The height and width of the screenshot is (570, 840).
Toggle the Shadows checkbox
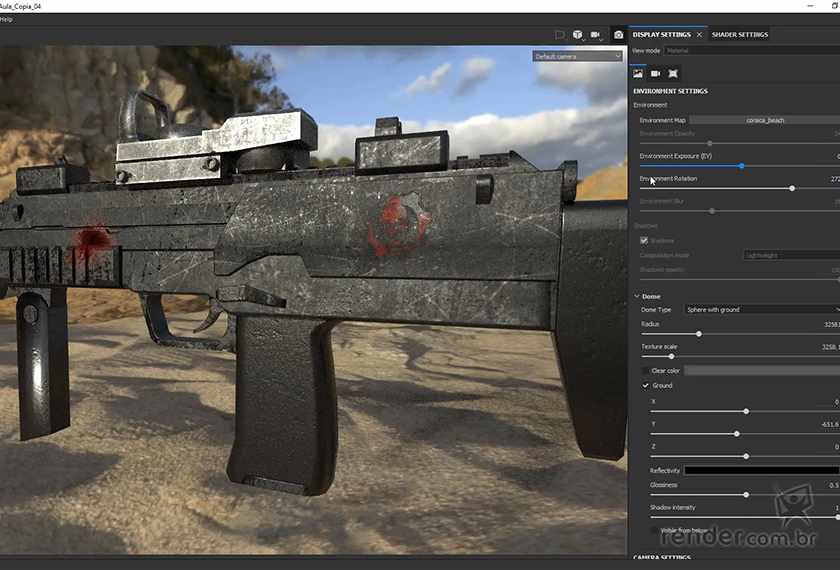click(x=644, y=240)
